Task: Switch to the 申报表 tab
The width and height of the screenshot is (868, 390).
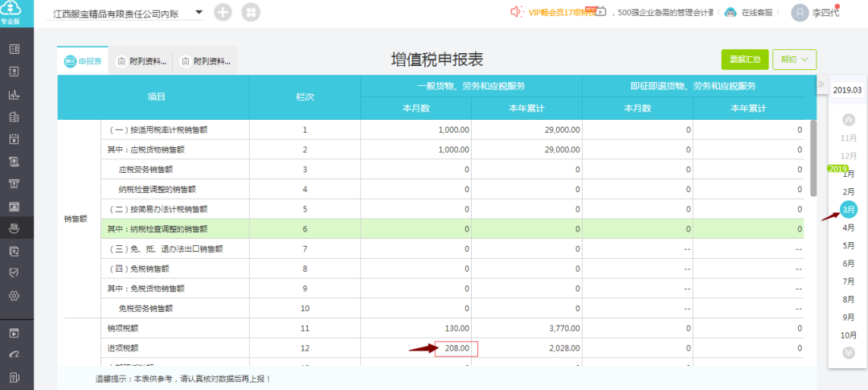Action: [x=84, y=61]
